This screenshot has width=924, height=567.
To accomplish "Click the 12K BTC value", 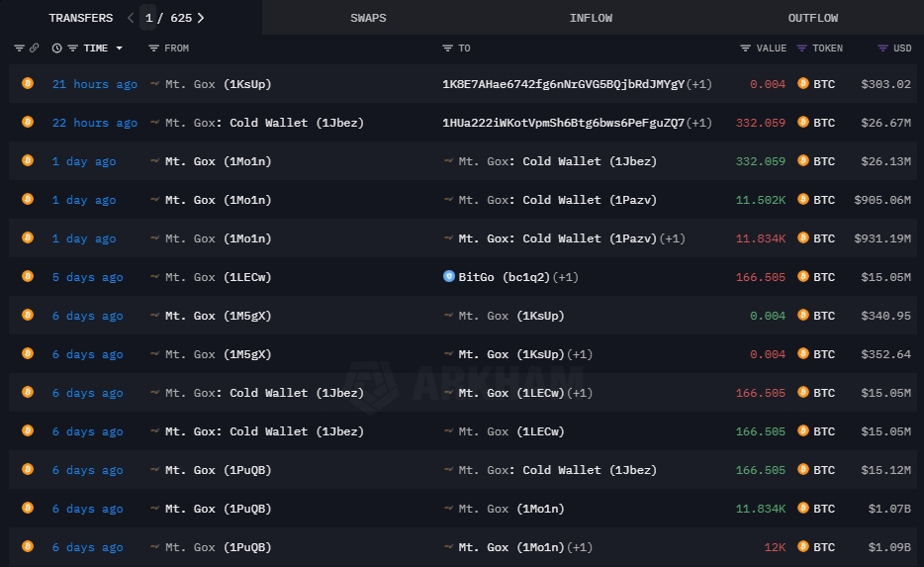I will click(775, 547).
